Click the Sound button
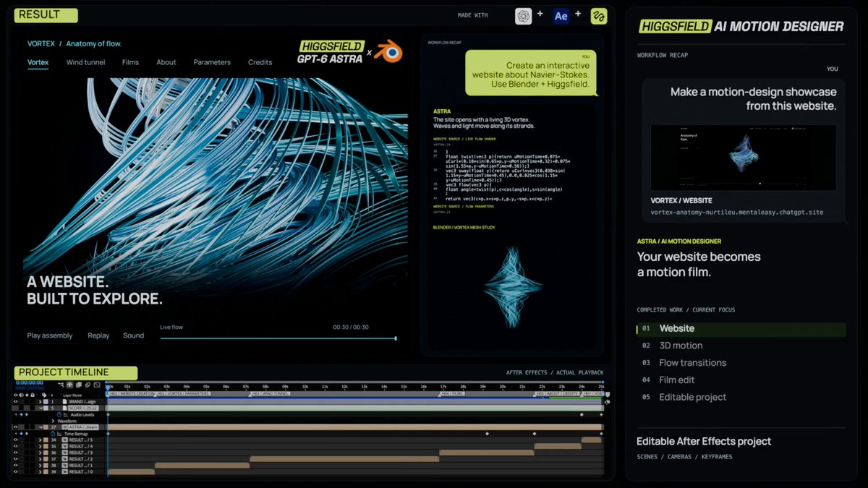This screenshot has height=488, width=868. point(133,335)
